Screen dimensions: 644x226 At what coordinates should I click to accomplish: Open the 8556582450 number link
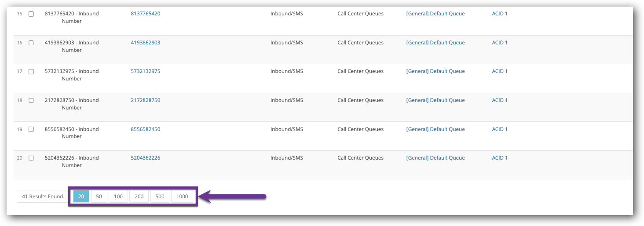coord(146,129)
